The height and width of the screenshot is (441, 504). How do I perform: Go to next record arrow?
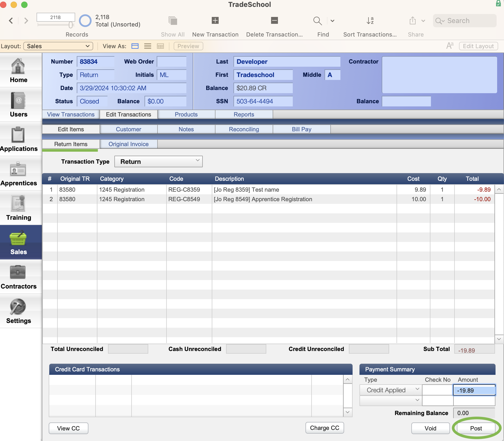pos(26,21)
